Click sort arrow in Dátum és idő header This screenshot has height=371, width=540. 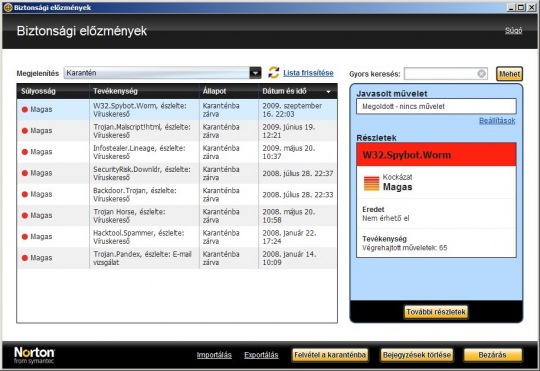[329, 92]
